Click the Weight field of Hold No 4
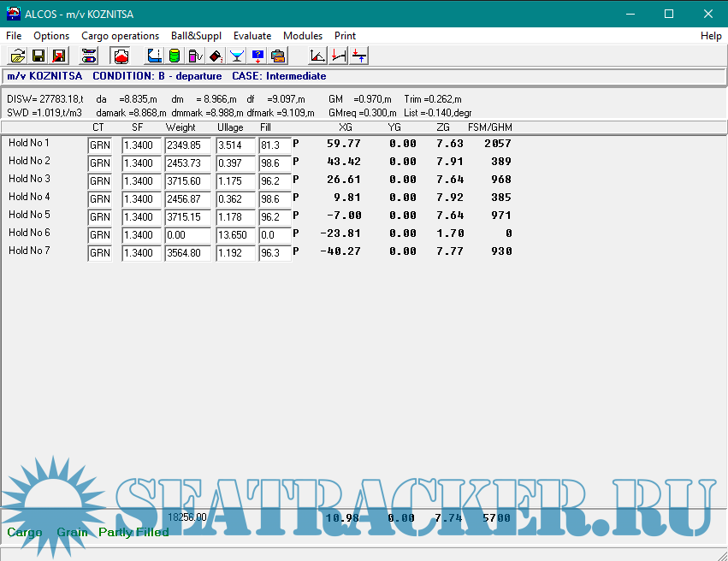Image resolution: width=728 pixels, height=561 pixels. (187, 199)
